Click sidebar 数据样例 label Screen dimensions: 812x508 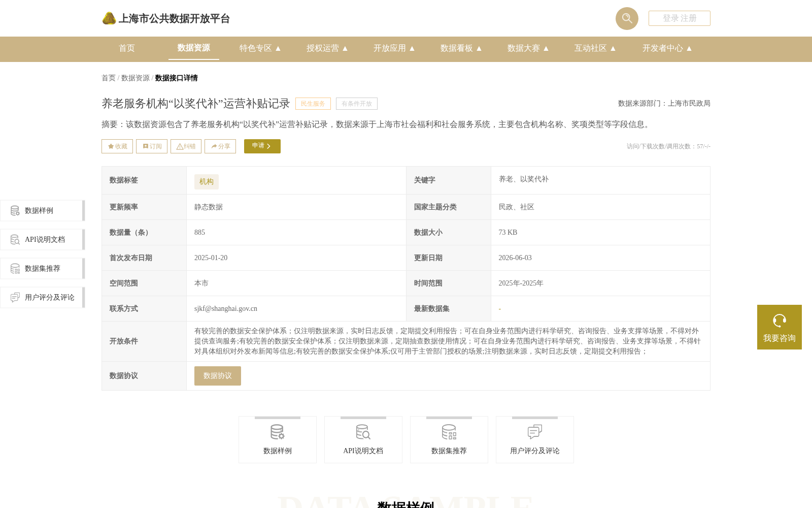click(39, 211)
